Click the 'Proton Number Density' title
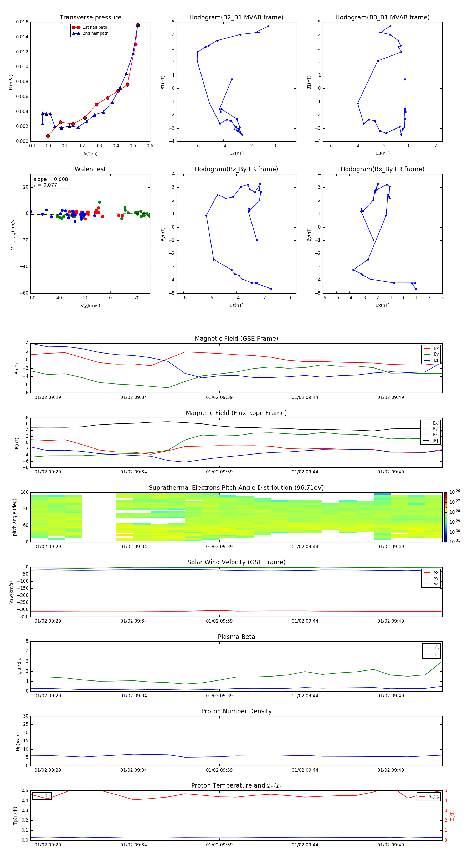The height and width of the screenshot is (868, 473). (236, 711)
